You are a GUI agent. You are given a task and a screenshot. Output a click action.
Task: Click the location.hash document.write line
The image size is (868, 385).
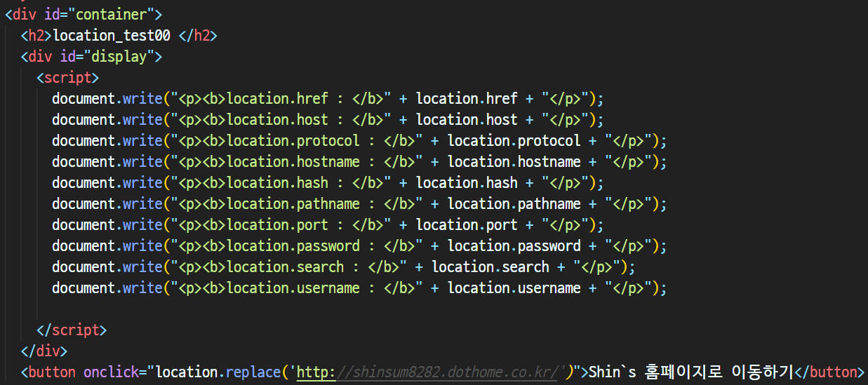coord(328,182)
